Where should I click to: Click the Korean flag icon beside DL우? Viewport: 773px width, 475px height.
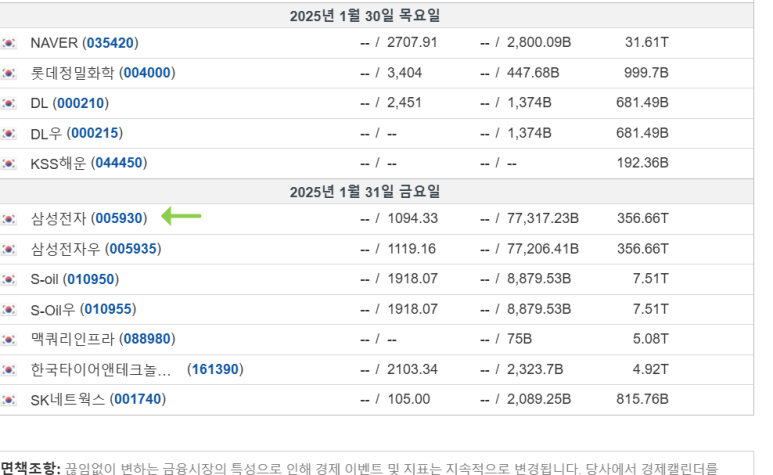pyautogui.click(x=8, y=134)
